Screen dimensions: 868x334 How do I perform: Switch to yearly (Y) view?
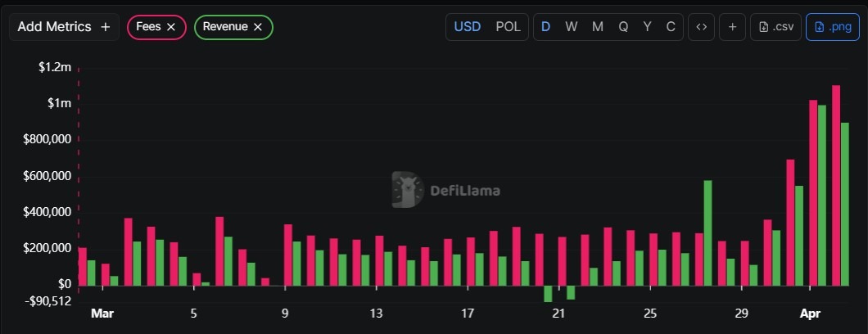pyautogui.click(x=647, y=27)
